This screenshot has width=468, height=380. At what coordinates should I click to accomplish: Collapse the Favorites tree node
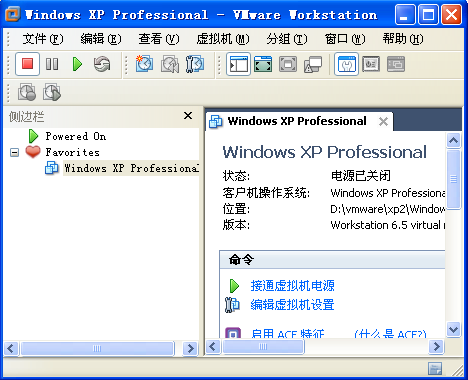point(14,153)
